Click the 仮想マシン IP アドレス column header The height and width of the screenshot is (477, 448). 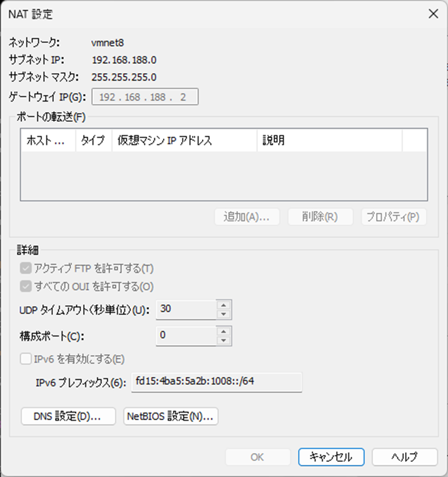[x=185, y=140]
